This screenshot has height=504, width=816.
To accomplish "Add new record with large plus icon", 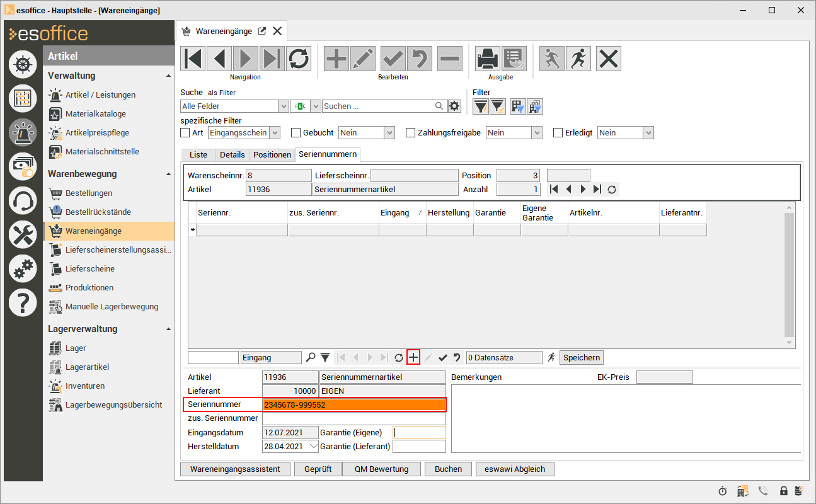I will click(336, 59).
